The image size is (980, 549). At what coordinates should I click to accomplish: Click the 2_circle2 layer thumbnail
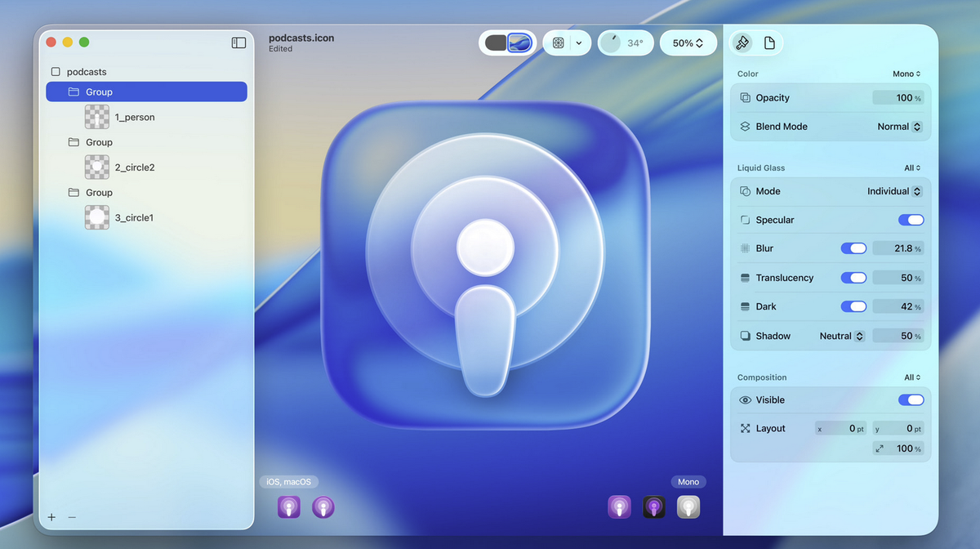coord(97,167)
